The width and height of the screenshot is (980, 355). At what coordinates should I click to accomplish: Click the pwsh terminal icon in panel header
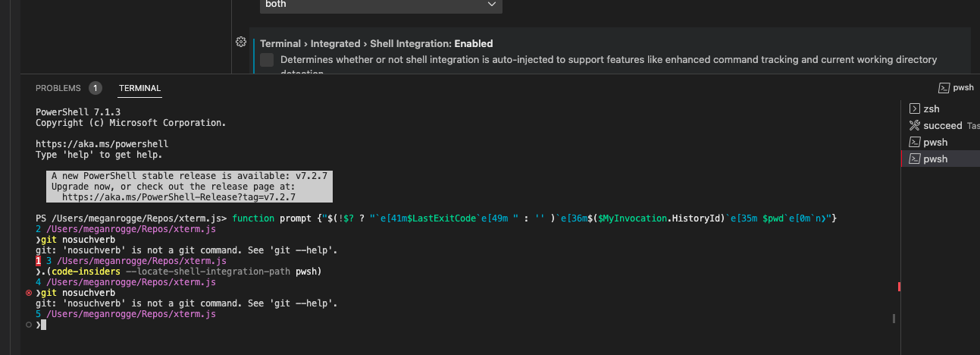point(944,88)
